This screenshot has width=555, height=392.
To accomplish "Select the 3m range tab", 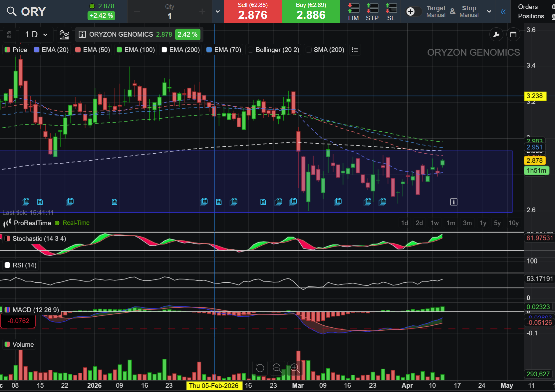I will click(x=467, y=223).
